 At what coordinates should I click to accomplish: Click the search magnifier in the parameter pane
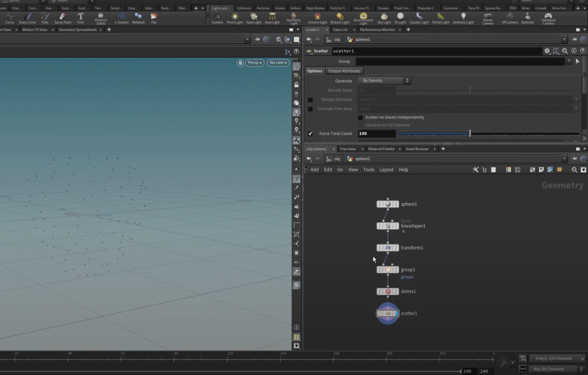(x=565, y=51)
